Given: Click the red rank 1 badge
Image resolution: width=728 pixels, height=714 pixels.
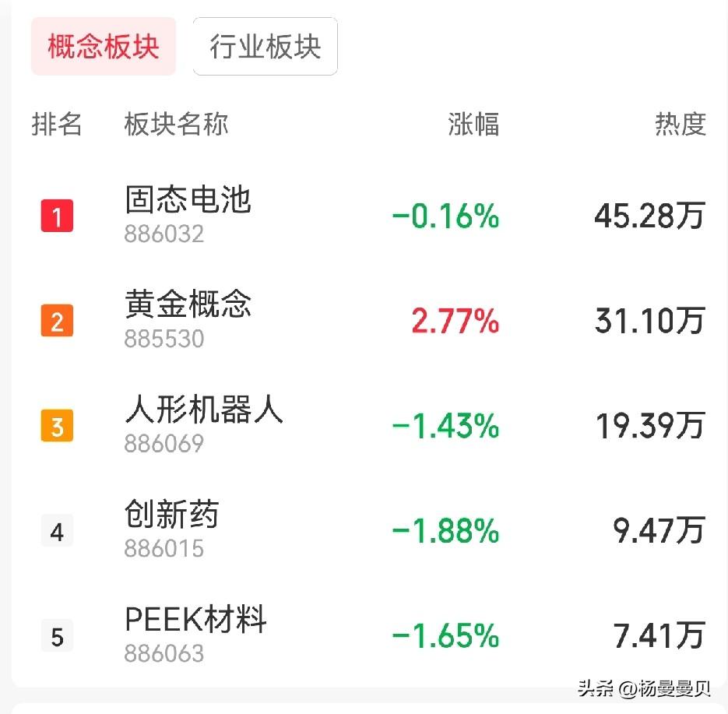Looking at the screenshot, I should 57,216.
